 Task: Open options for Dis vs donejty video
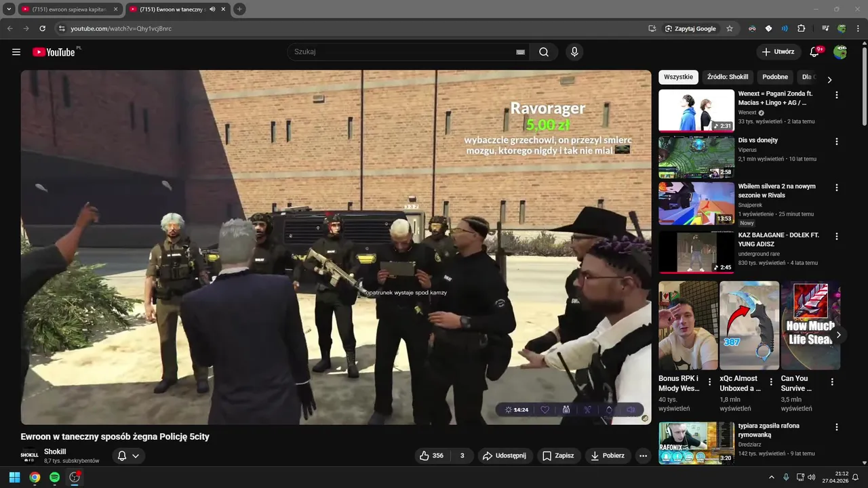tap(836, 142)
